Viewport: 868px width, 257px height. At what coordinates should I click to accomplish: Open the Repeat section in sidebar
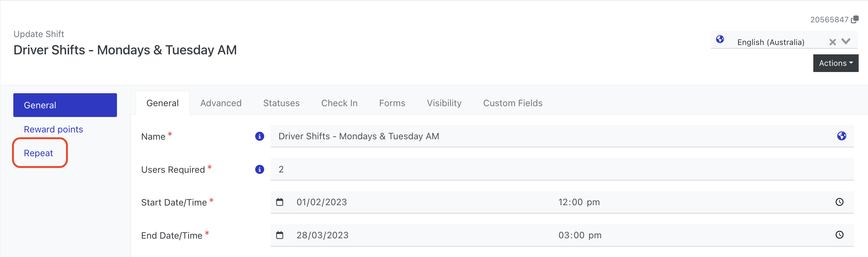39,153
